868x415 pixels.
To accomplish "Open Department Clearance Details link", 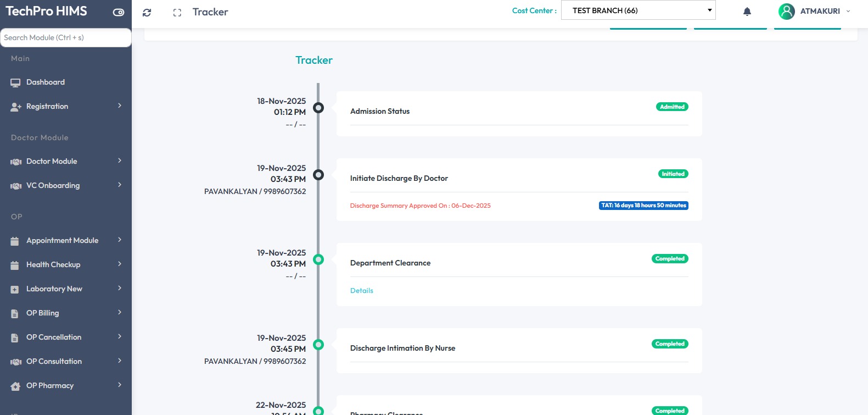I will click(x=361, y=291).
